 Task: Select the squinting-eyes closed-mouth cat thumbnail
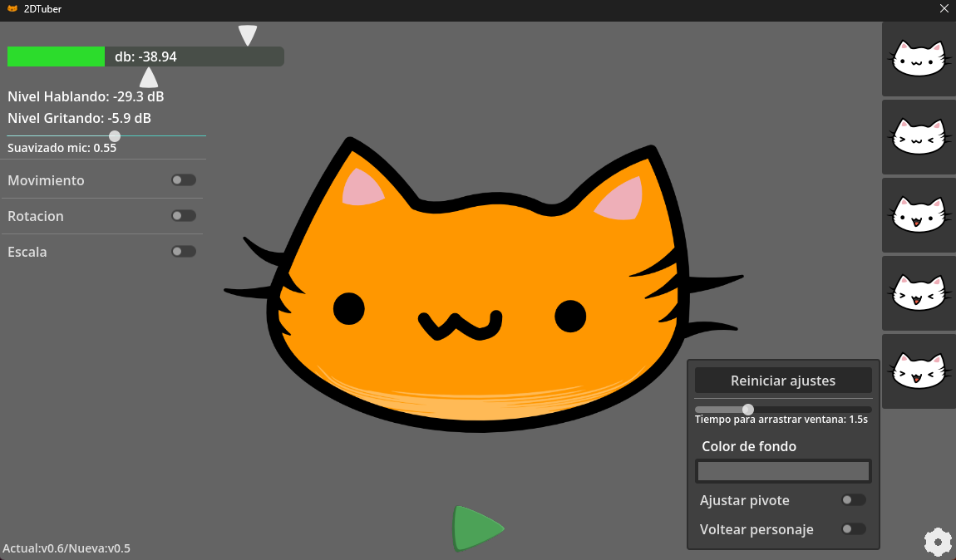(919, 137)
